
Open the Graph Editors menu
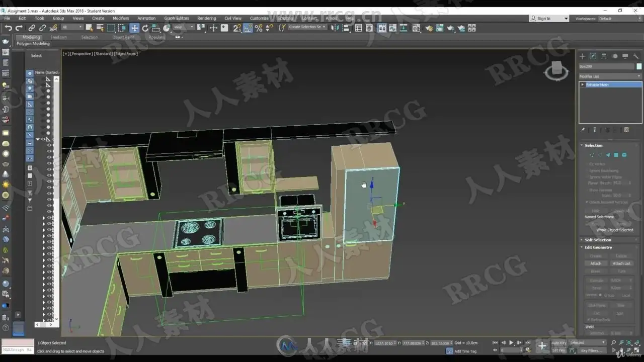[x=177, y=18]
